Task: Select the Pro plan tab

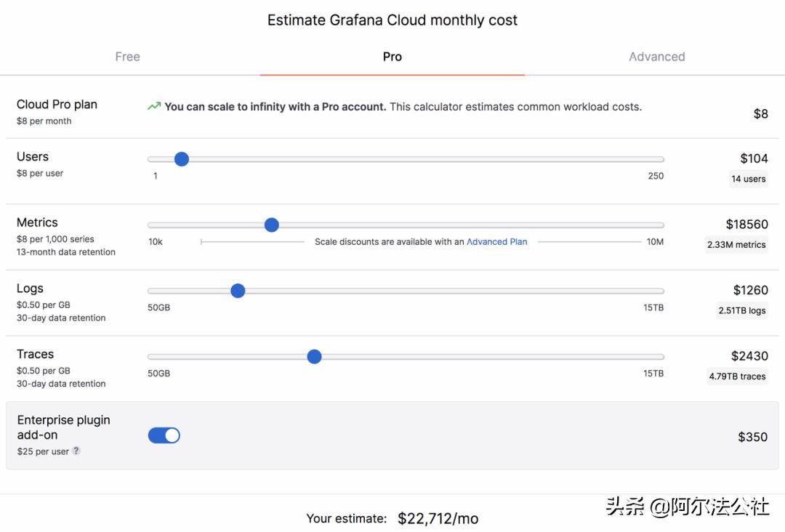Action: 392,57
